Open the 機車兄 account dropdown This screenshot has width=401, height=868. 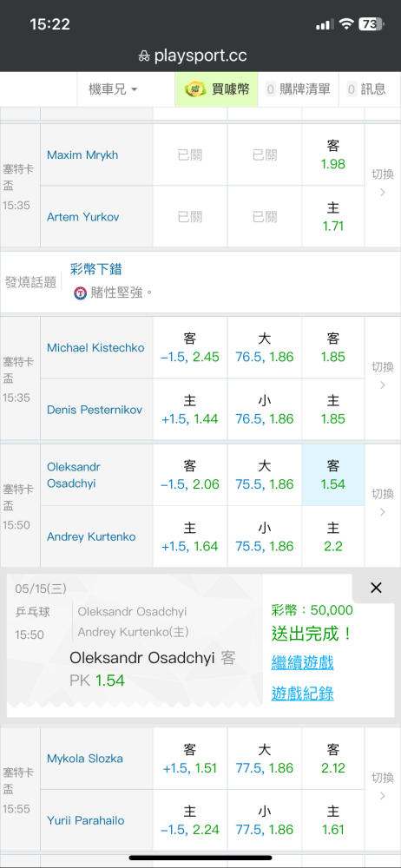coord(113,89)
